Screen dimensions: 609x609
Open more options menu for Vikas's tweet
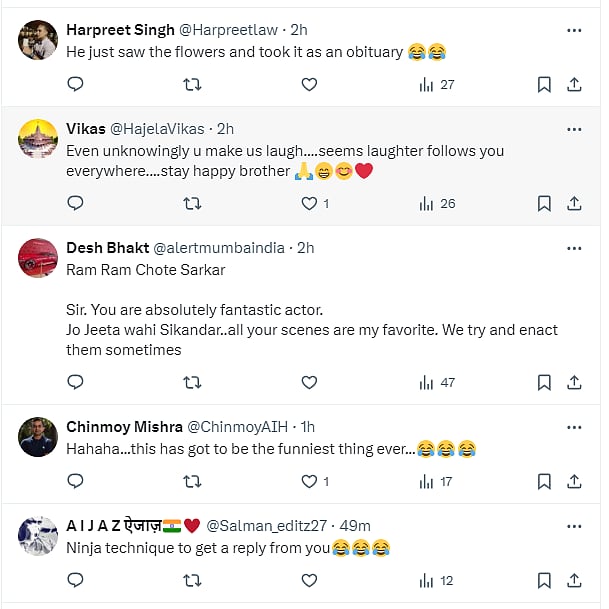point(574,130)
